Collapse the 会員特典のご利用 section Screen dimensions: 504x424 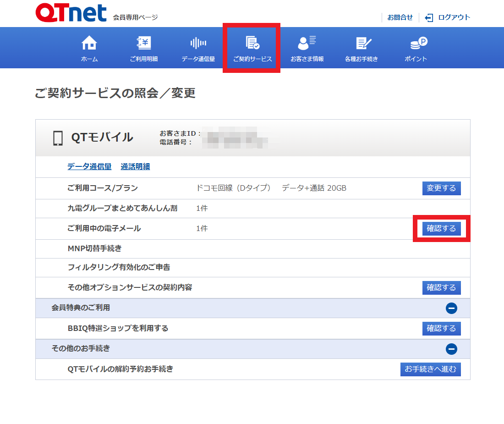[x=451, y=308]
